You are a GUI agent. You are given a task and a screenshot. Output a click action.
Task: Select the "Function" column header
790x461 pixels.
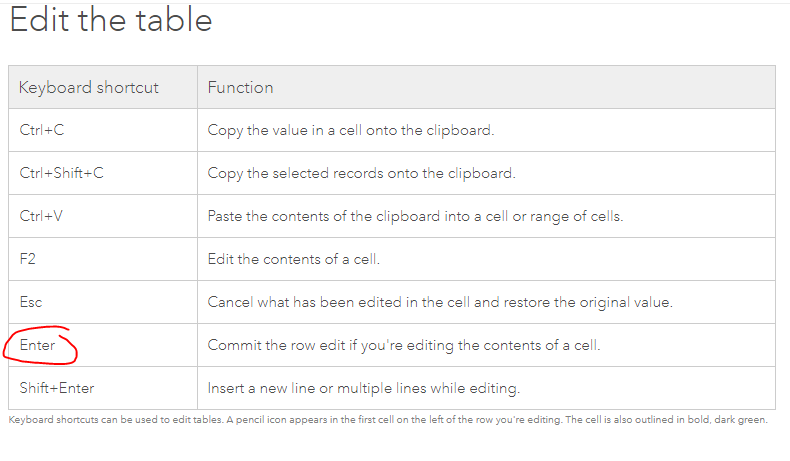[240, 87]
